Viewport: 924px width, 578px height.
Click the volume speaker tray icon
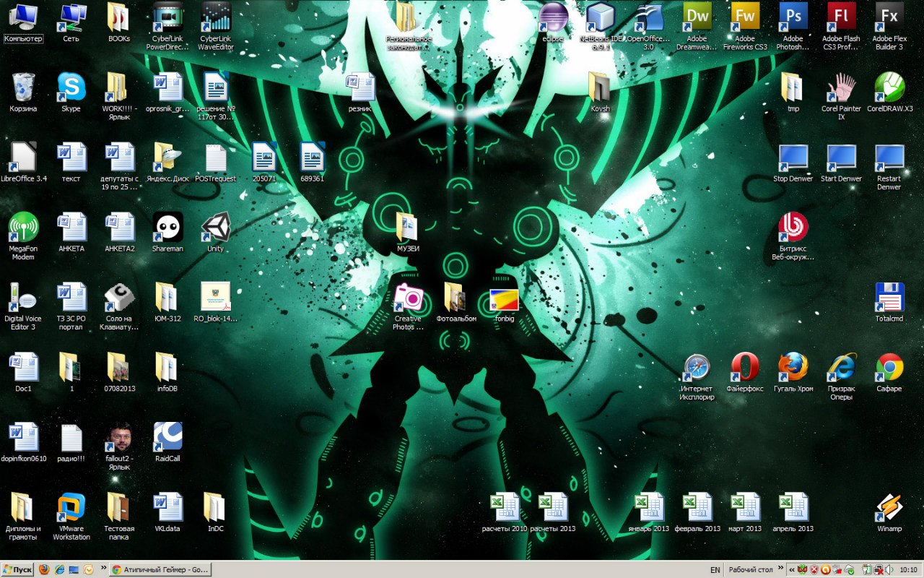pyautogui.click(x=888, y=569)
